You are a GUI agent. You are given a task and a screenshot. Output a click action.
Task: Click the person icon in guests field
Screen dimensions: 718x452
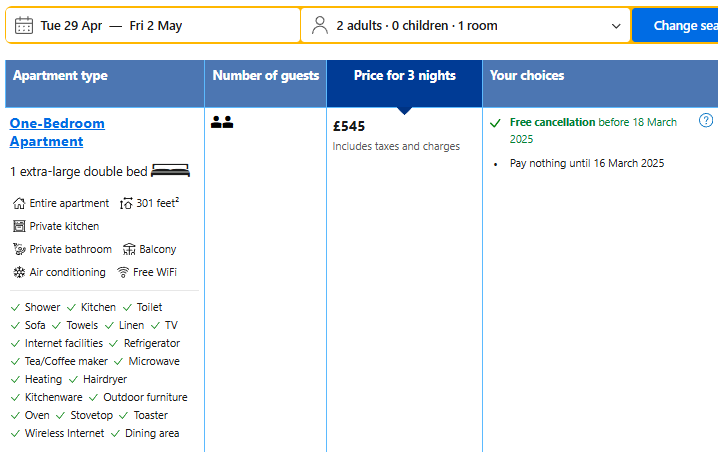coord(320,26)
